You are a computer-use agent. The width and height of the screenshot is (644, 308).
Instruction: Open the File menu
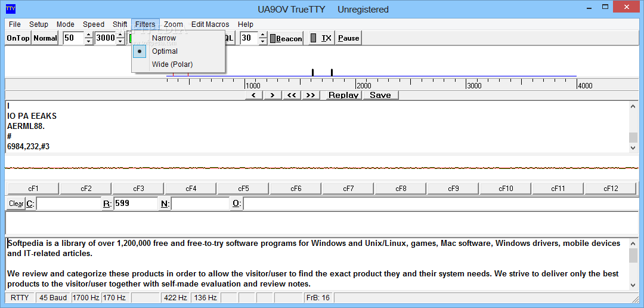(x=14, y=24)
